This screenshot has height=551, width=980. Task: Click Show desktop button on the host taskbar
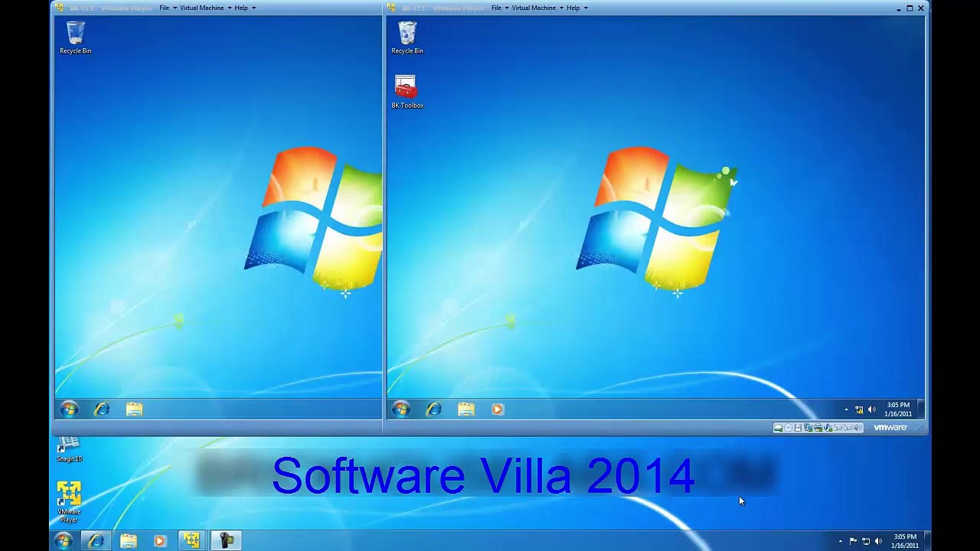tap(926, 541)
